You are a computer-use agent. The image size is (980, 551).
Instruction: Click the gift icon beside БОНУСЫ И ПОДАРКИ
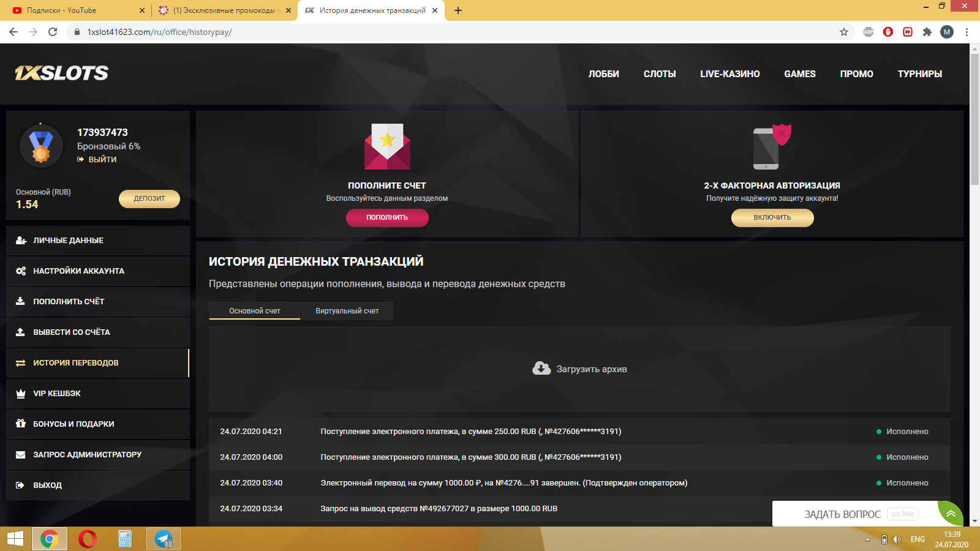click(x=21, y=424)
